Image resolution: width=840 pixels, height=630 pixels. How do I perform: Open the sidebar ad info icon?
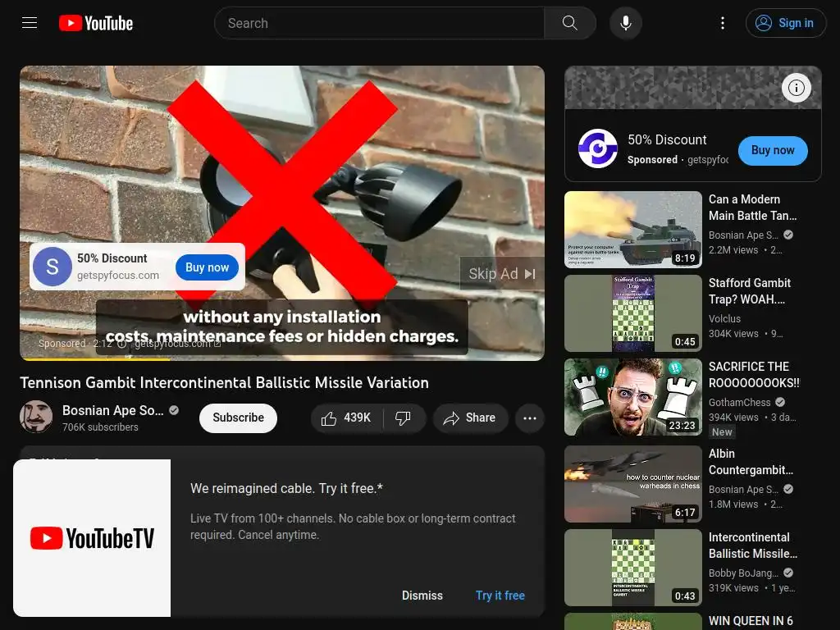pyautogui.click(x=796, y=88)
